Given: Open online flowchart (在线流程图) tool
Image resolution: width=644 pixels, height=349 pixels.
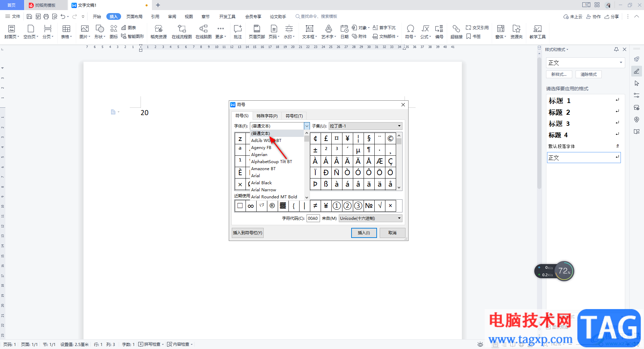Looking at the screenshot, I should (x=182, y=32).
